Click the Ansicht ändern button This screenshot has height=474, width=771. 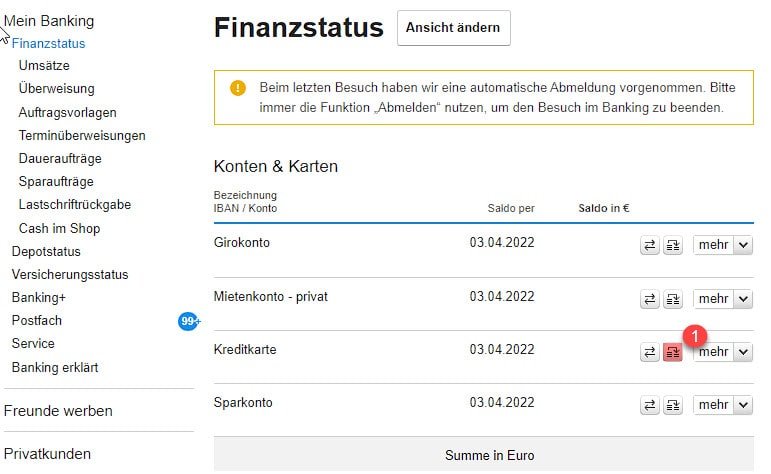(453, 28)
